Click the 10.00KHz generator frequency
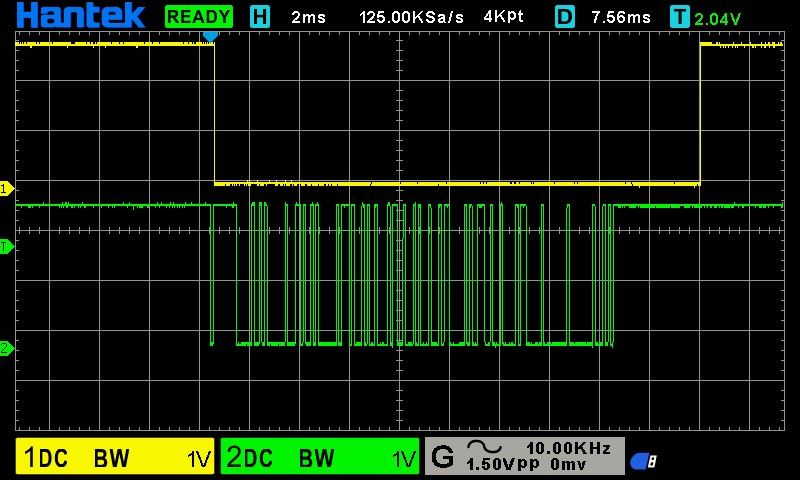Viewport: 800px width, 480px height. (568, 448)
